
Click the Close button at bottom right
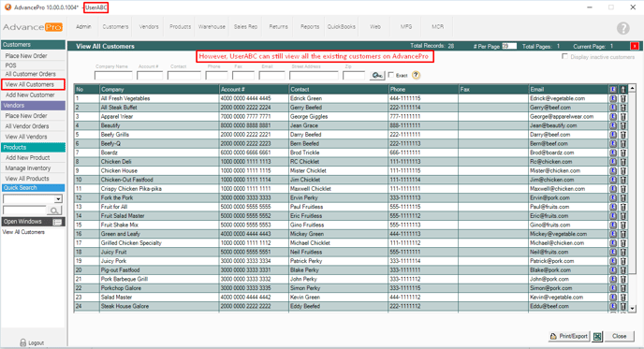(620, 336)
